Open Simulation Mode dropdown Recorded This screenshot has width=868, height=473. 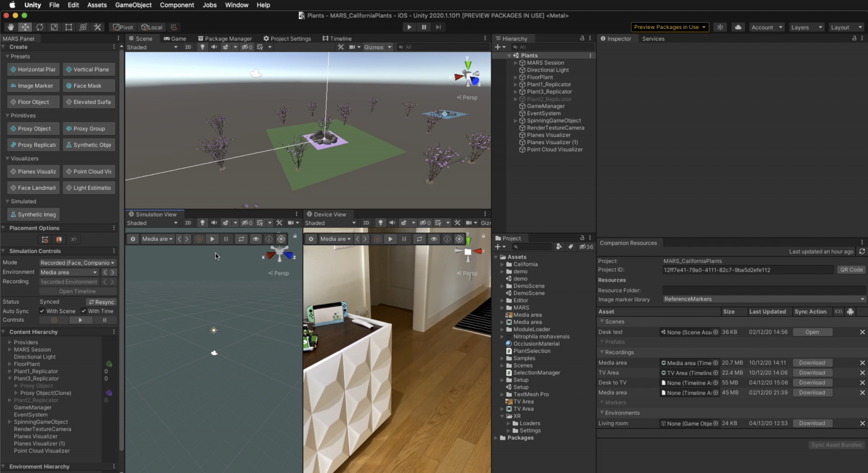pyautogui.click(x=78, y=263)
